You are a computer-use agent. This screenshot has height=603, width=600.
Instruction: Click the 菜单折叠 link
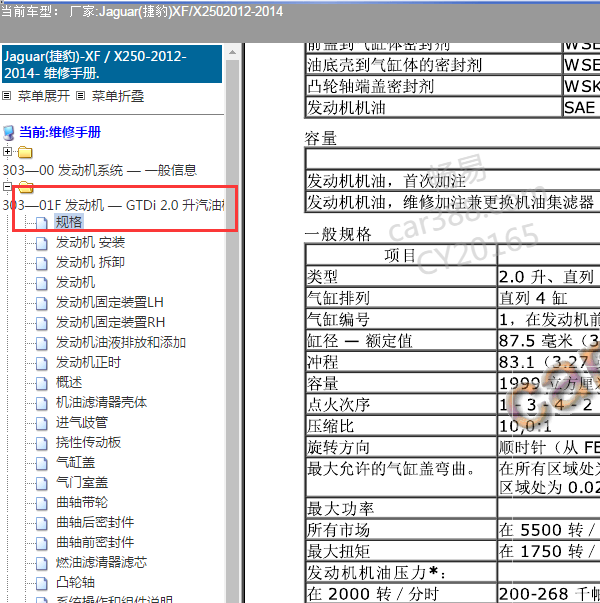(118, 96)
